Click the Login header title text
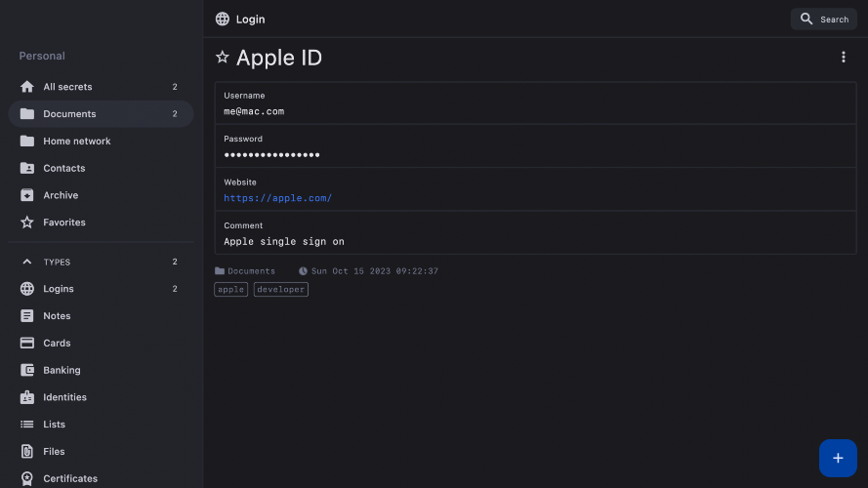The image size is (868, 488). pyautogui.click(x=250, y=20)
